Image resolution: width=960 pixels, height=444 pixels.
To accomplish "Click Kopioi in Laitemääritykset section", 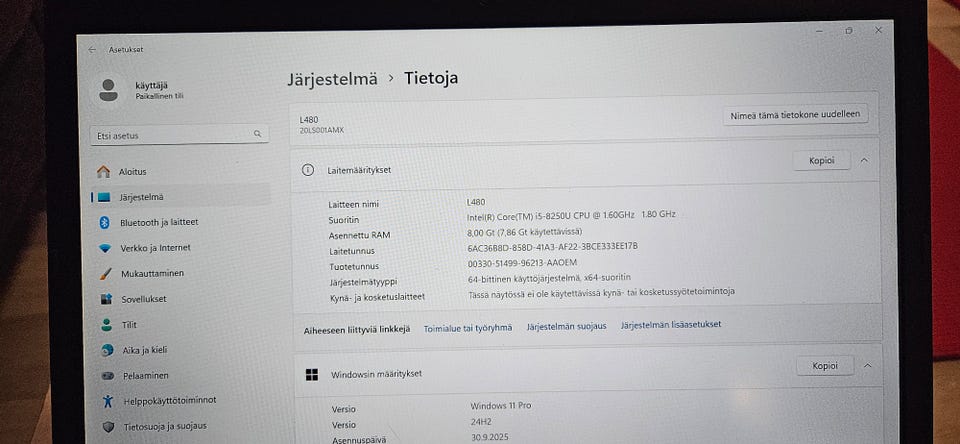I will coord(821,160).
